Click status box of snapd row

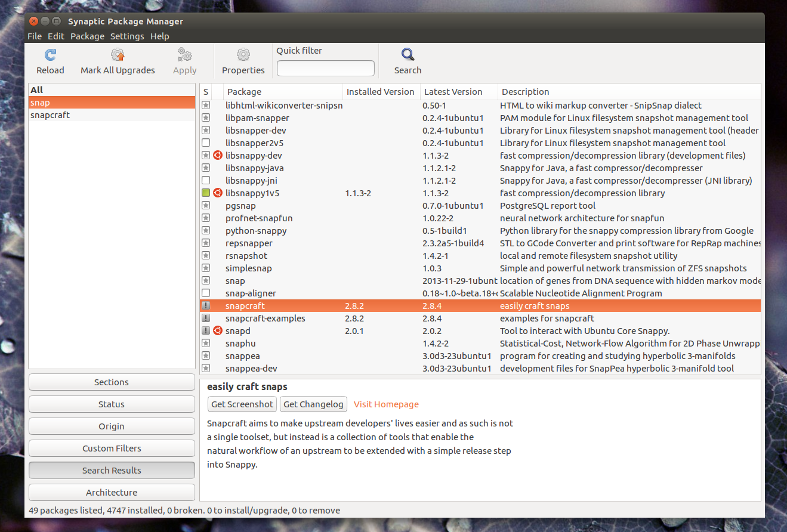tap(206, 331)
